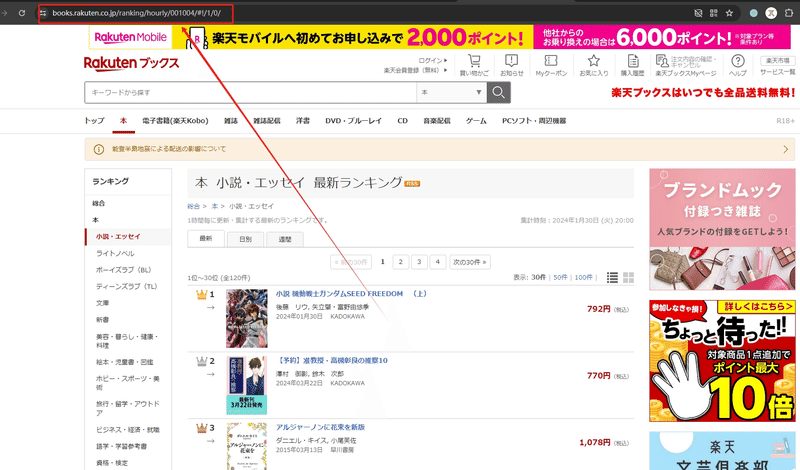
Task: Click the 楽天市場 button
Action: point(778,60)
